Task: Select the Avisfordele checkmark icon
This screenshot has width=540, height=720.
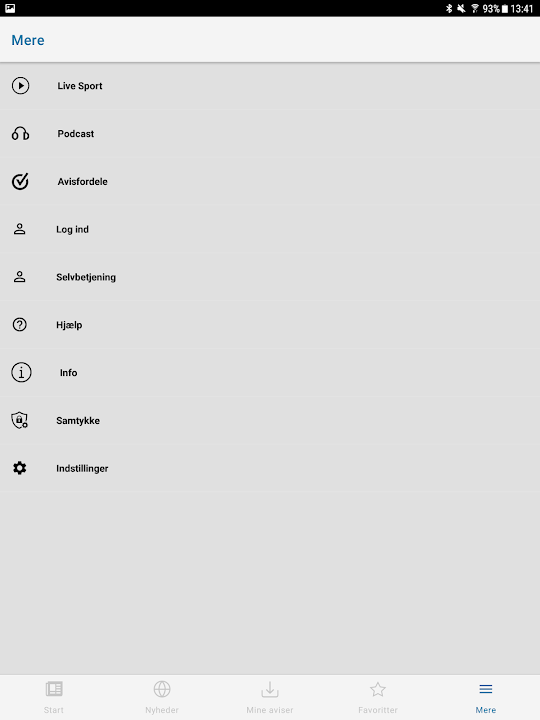Action: (20, 181)
